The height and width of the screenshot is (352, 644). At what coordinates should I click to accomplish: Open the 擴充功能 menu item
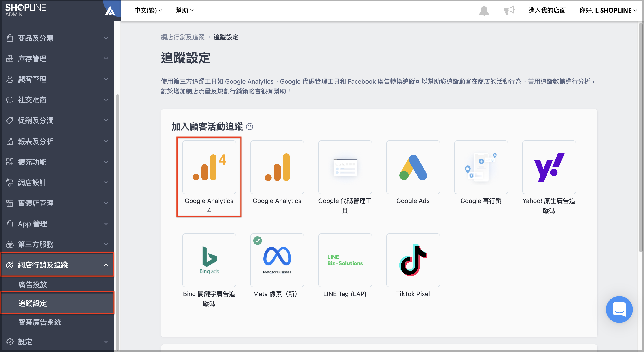pyautogui.click(x=57, y=162)
